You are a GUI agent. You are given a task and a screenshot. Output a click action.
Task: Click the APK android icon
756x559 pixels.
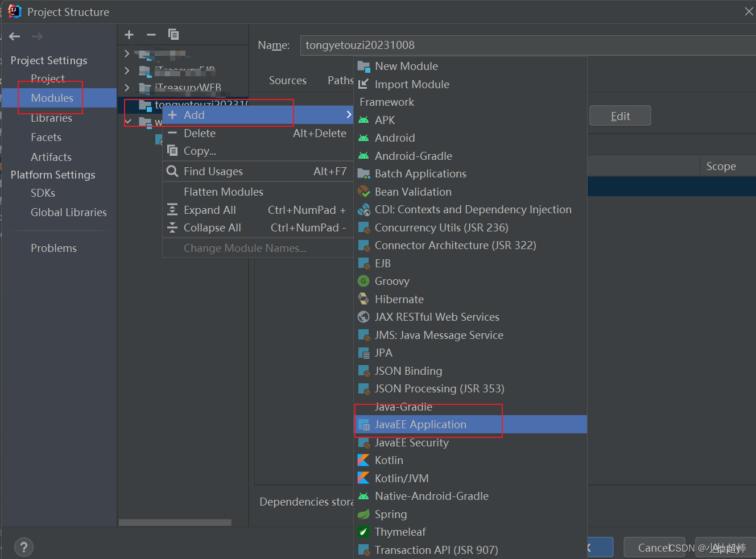tap(363, 120)
